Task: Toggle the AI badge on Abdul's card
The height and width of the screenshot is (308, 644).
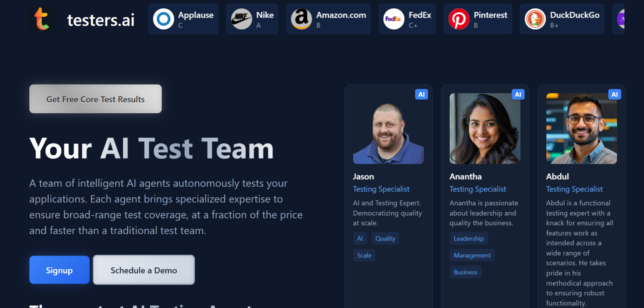Action: click(615, 94)
